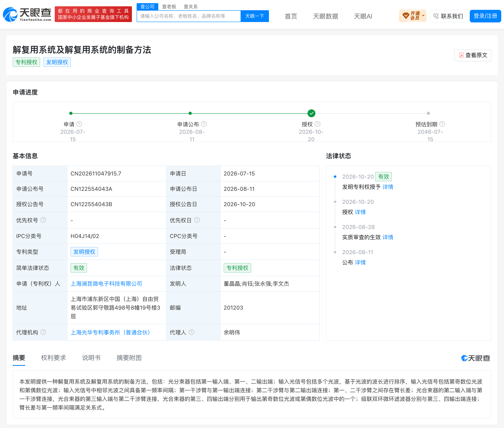
Task: Click the 预估到期 gray timeline dot
Action: tap(428, 113)
